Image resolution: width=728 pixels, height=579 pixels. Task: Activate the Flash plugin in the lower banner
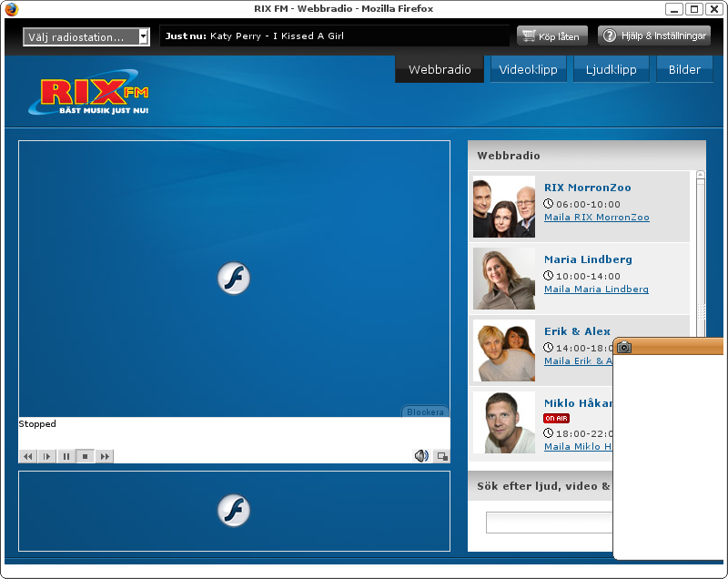point(234,511)
